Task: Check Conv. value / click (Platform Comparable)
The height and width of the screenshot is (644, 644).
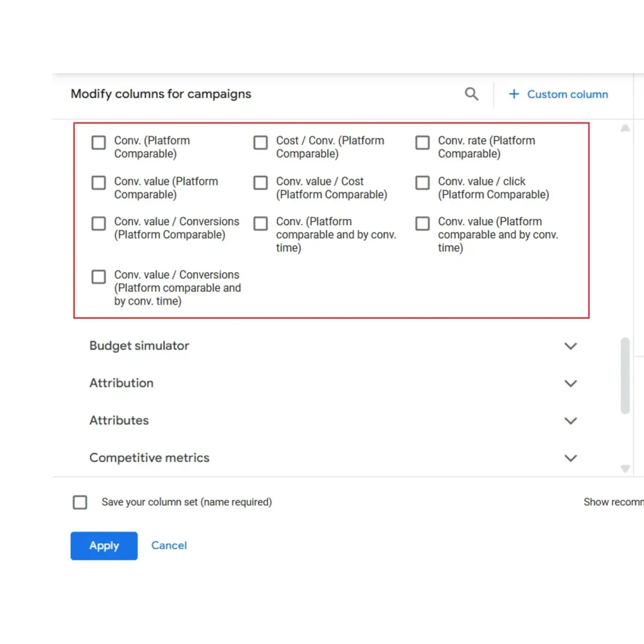Action: point(422,183)
